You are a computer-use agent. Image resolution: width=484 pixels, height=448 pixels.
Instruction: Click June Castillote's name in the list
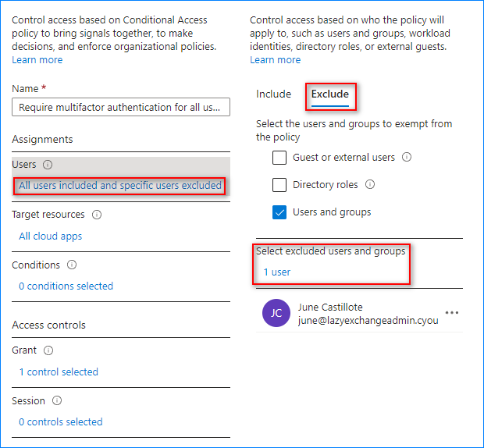[330, 308]
